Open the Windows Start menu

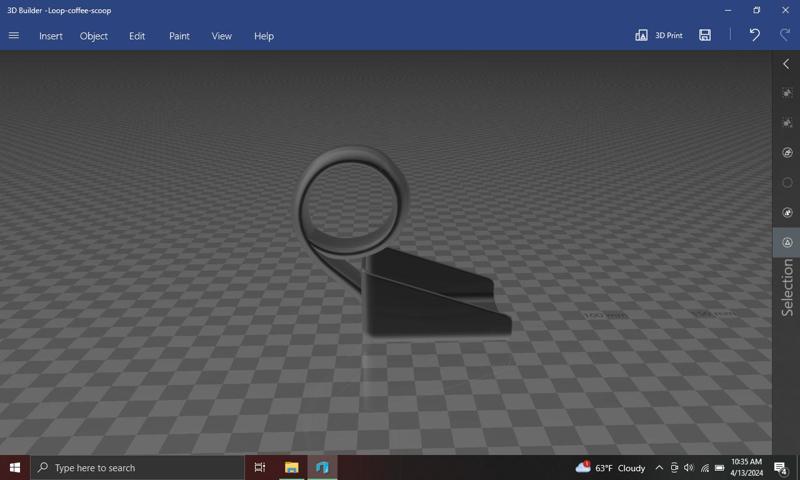pos(15,467)
